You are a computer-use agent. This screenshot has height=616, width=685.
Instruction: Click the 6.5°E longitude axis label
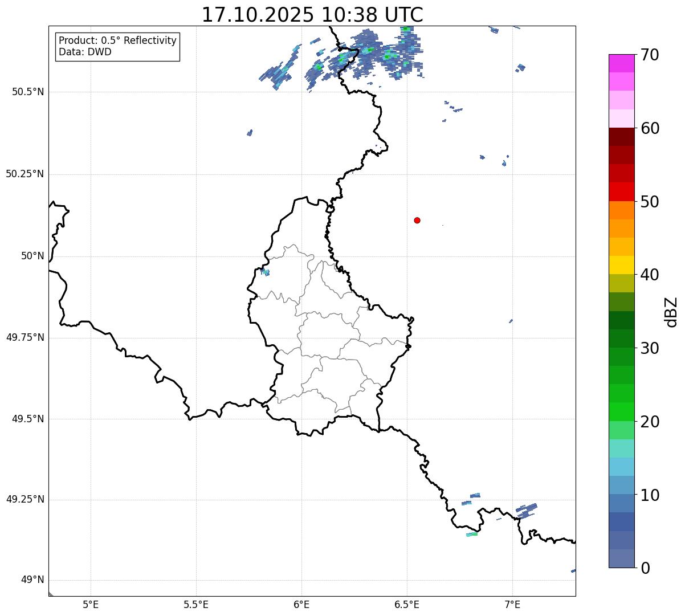click(x=407, y=604)
